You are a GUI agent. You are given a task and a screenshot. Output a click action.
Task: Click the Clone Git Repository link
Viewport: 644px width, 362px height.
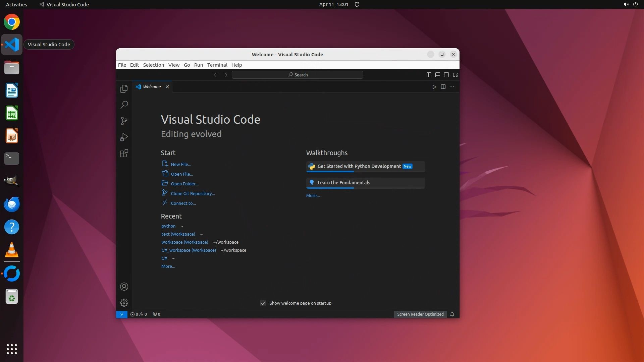[193, 193]
